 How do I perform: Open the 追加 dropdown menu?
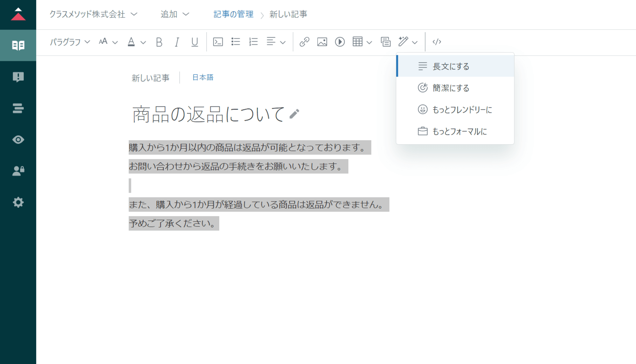point(175,14)
